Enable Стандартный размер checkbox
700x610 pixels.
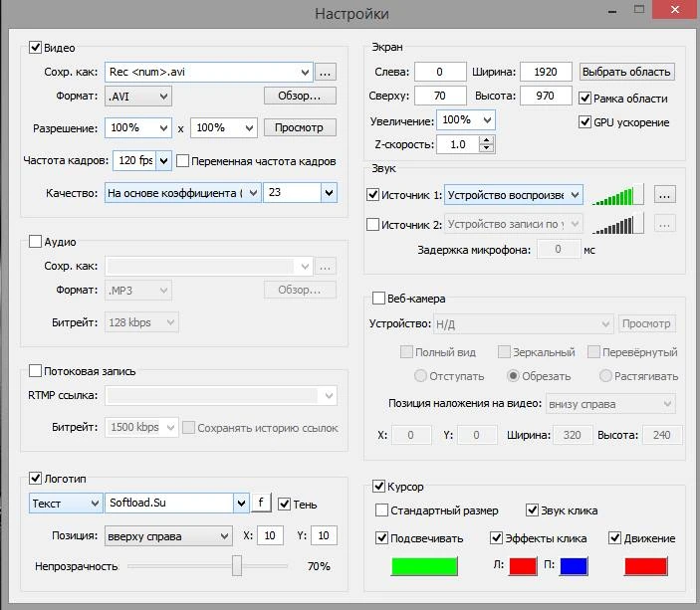381,510
